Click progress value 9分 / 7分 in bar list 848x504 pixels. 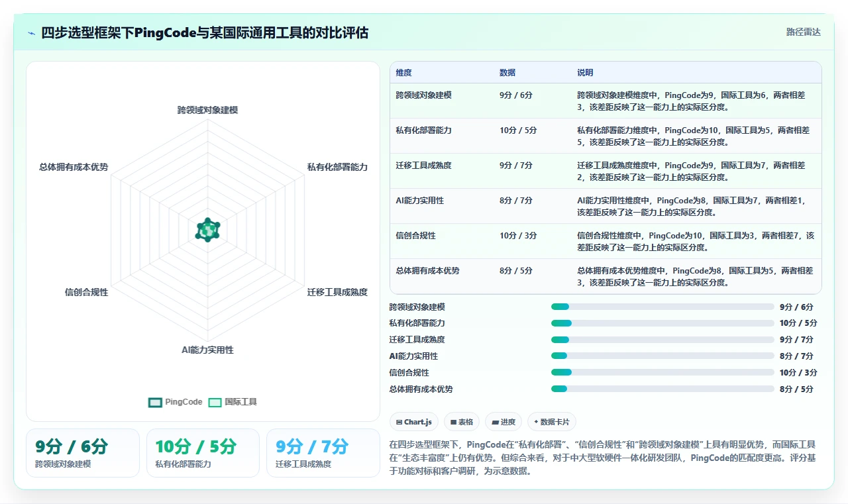point(796,340)
